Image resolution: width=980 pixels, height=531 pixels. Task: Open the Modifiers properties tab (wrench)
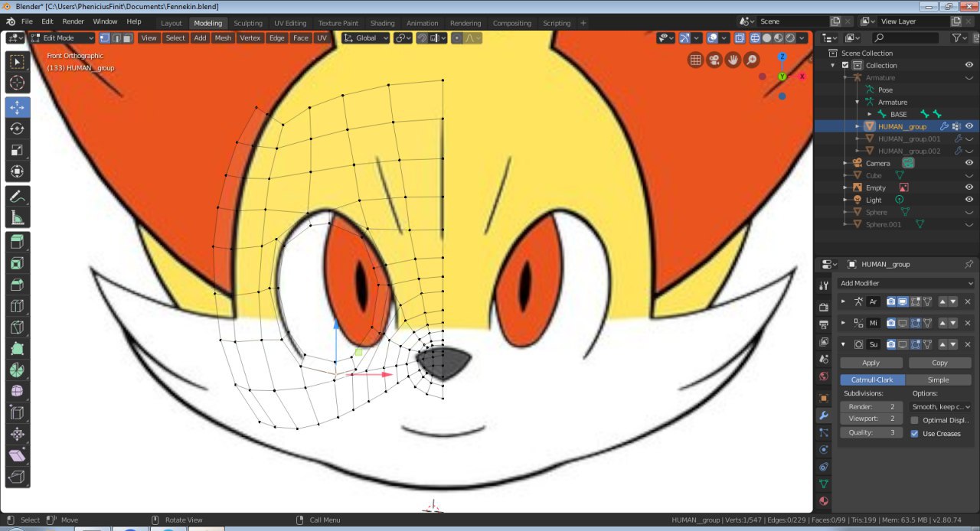point(824,415)
